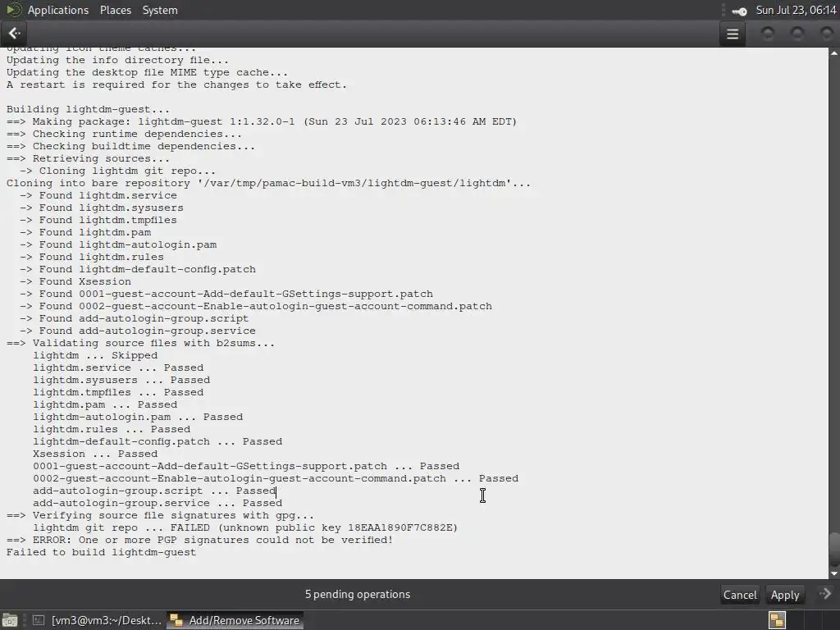The height and width of the screenshot is (630, 840).
Task: Click the 'Making package: lightdm-guest' line
Action: point(262,121)
